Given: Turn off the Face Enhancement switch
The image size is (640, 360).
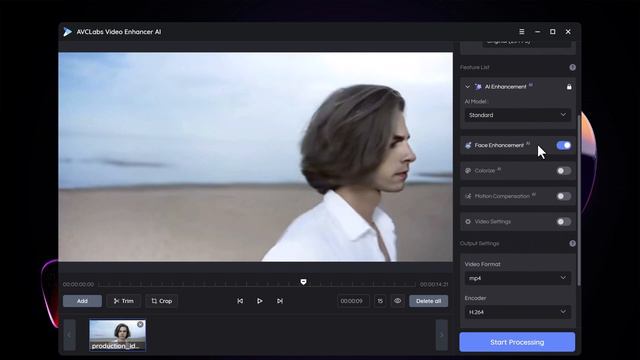Looking at the screenshot, I should click(564, 145).
